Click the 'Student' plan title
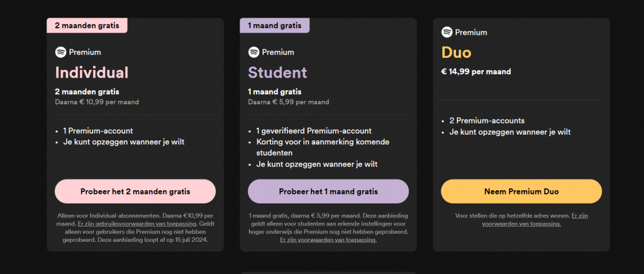This screenshot has height=274, width=644. point(277,72)
